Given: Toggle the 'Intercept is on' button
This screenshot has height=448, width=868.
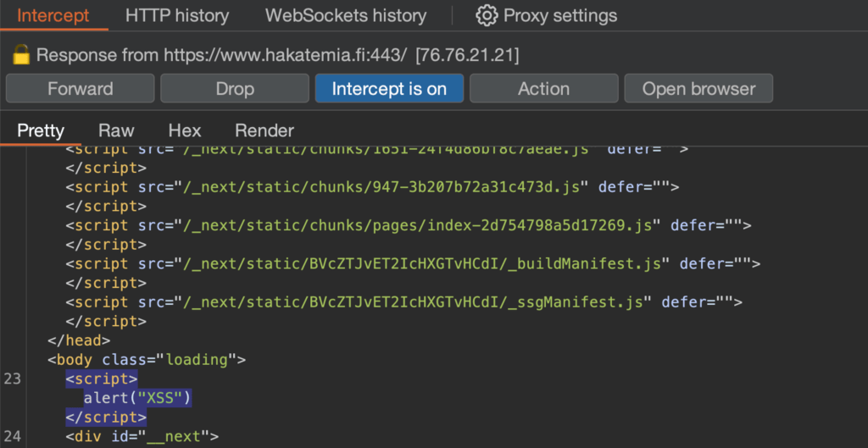Looking at the screenshot, I should [x=389, y=89].
